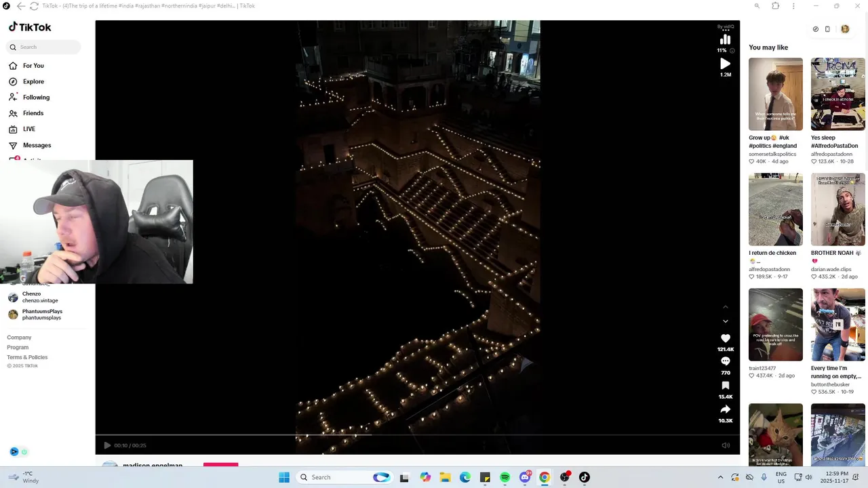The height and width of the screenshot is (488, 868).
Task: Share the video with the arrow icon
Action: pyautogui.click(x=726, y=409)
